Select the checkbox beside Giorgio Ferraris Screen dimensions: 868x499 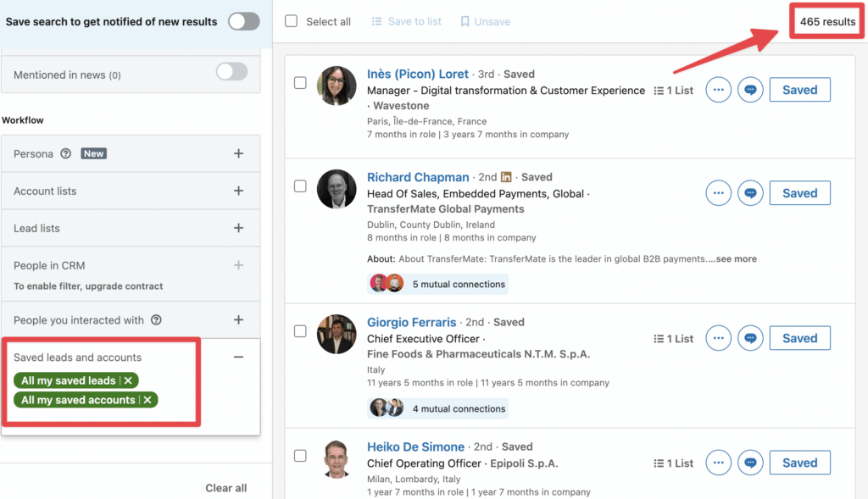tap(300, 330)
